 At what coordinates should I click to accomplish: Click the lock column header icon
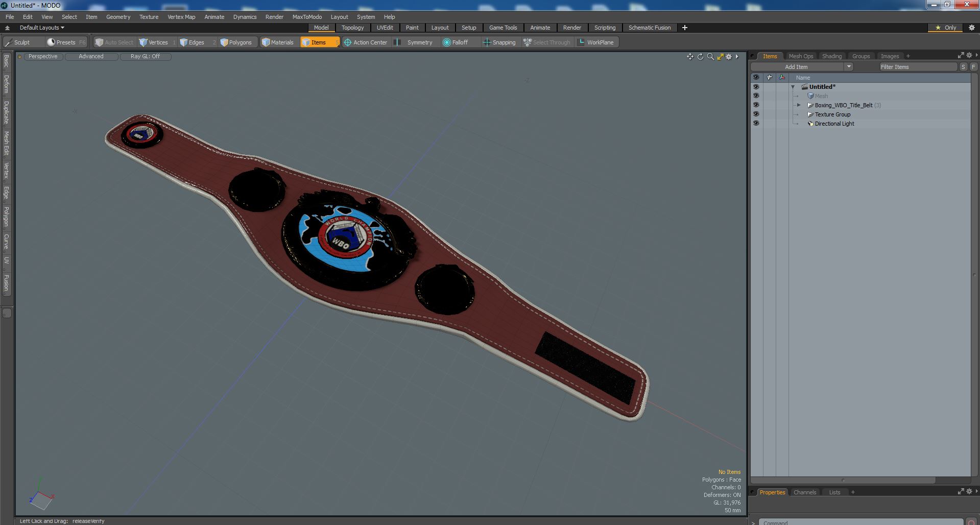[x=769, y=78]
